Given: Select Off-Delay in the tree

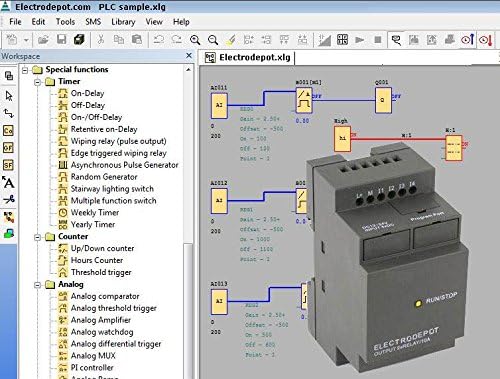Looking at the screenshot, I should click(x=88, y=105).
